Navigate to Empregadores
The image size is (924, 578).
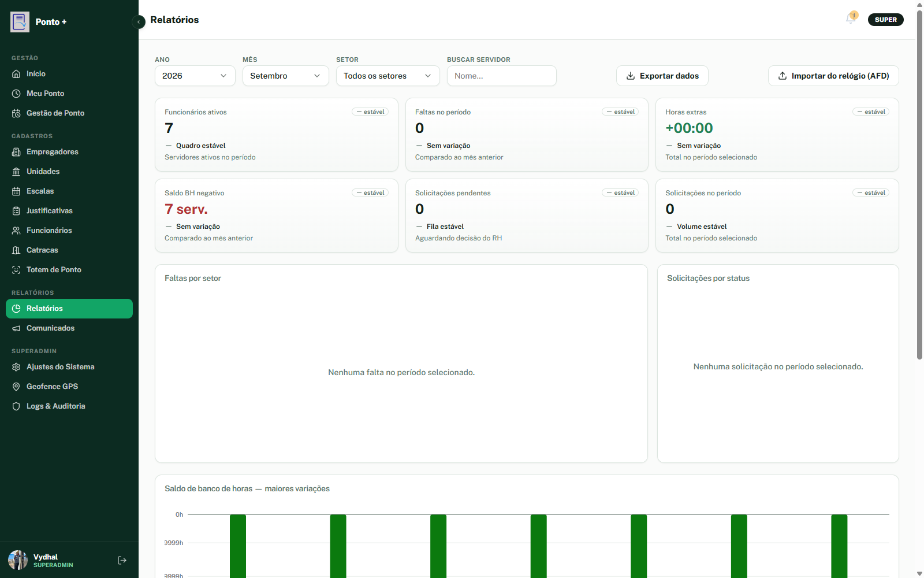tap(69, 152)
